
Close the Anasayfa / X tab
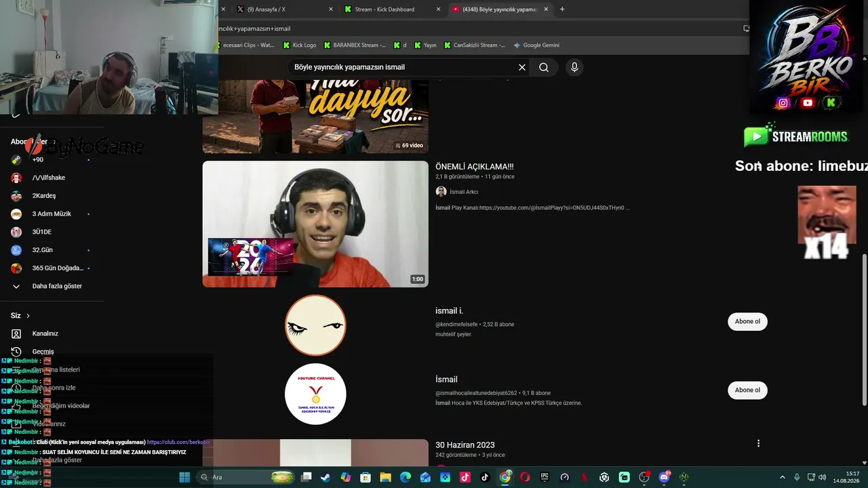point(331,9)
